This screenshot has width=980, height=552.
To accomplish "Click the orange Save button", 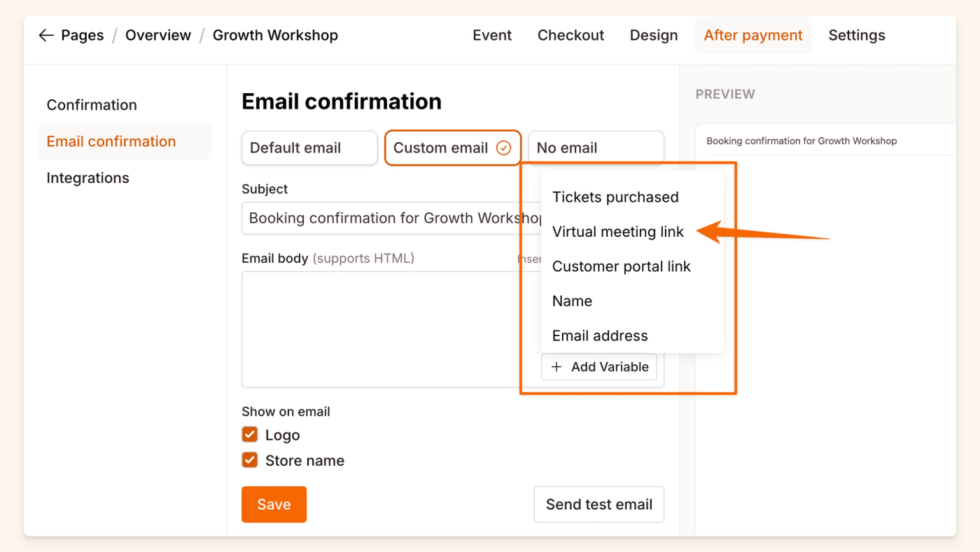I will (x=274, y=504).
